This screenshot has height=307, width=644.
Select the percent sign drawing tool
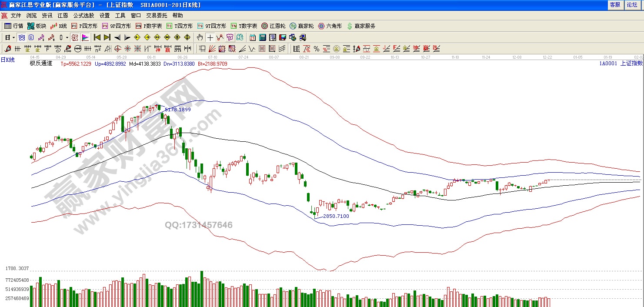pyautogui.click(x=317, y=48)
